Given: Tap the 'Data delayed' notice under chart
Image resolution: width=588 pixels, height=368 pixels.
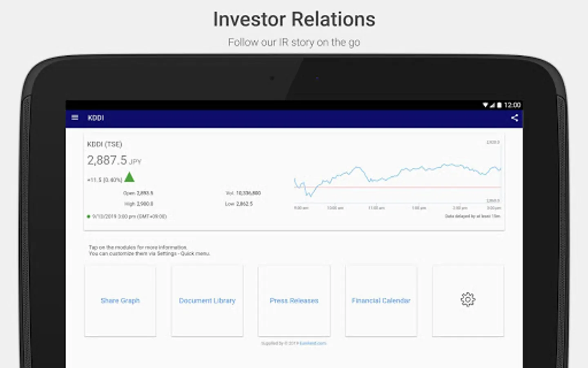Looking at the screenshot, I should [472, 216].
